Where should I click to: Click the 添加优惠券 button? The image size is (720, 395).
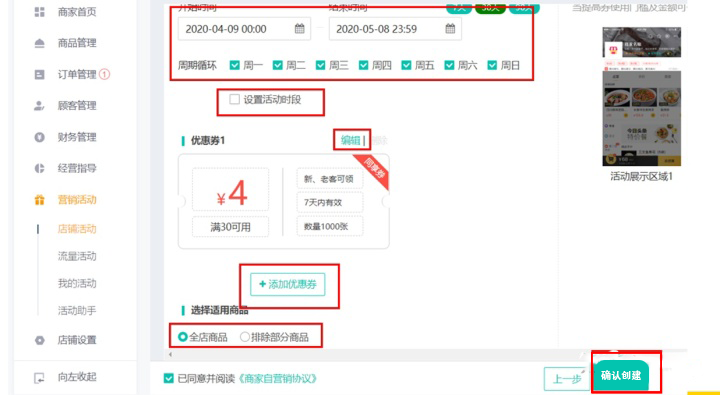tap(287, 284)
